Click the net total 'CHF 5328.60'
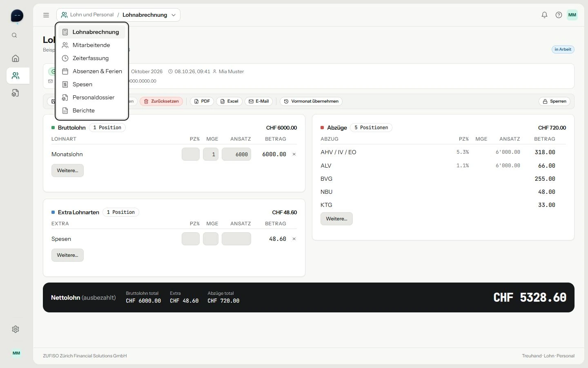This screenshot has width=588, height=368. click(530, 297)
